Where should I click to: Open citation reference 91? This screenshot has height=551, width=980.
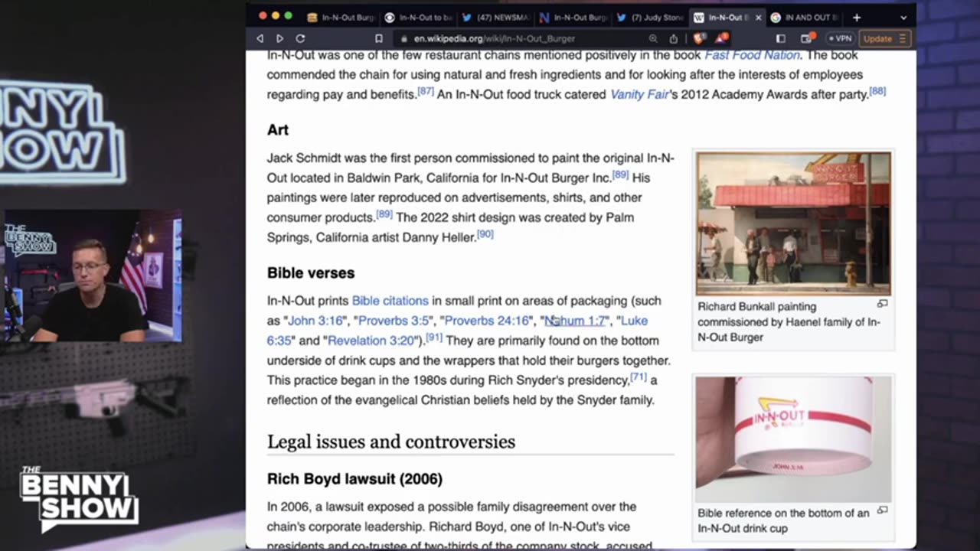point(434,338)
